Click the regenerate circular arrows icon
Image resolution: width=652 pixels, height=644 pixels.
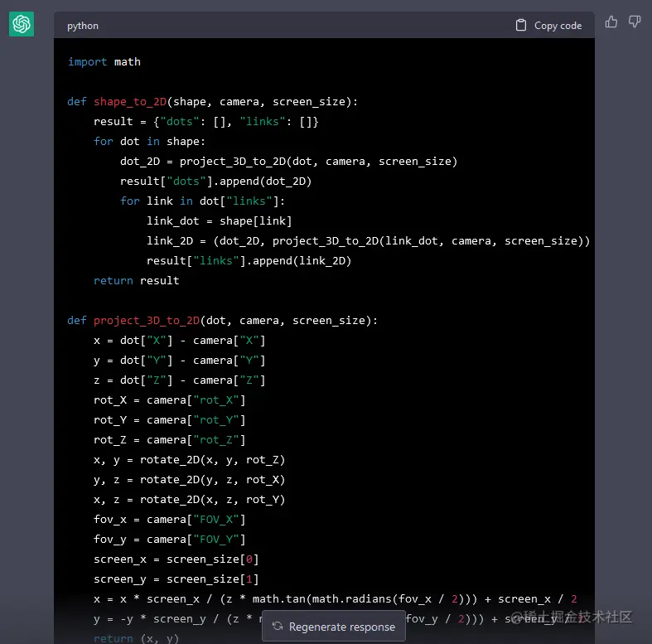point(278,626)
